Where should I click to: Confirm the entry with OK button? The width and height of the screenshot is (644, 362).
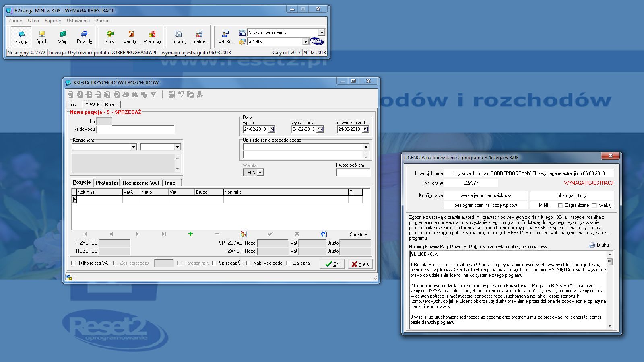[332, 264]
